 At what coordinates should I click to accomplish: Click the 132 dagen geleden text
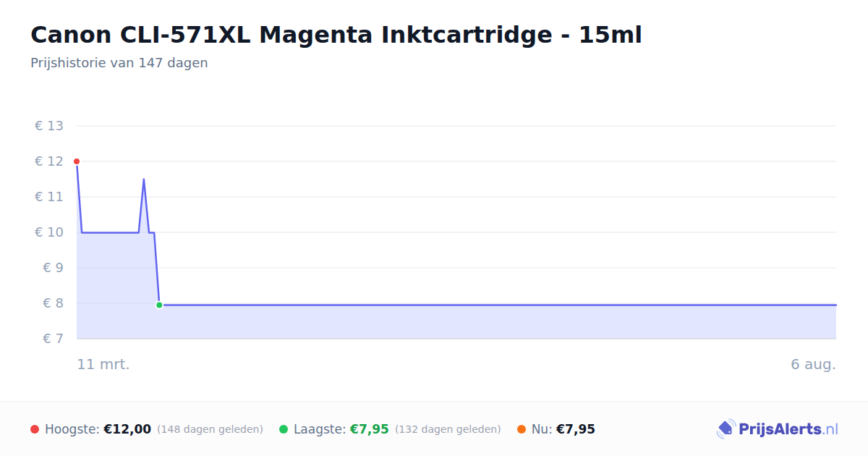[x=448, y=429]
